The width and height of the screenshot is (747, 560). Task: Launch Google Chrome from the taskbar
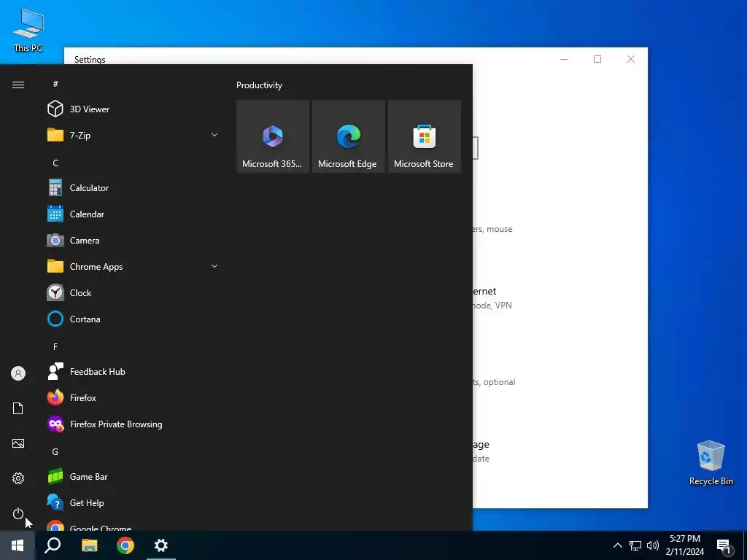tap(125, 545)
